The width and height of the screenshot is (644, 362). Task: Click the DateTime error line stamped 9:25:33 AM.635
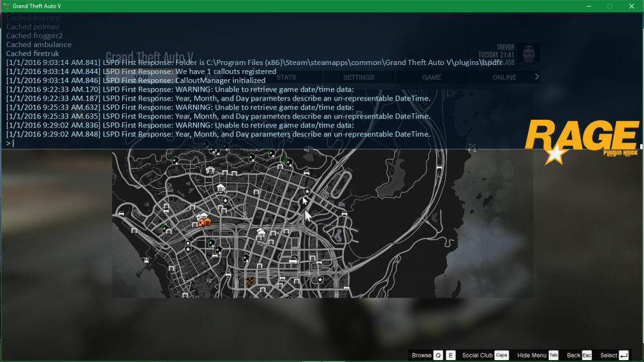pos(218,117)
